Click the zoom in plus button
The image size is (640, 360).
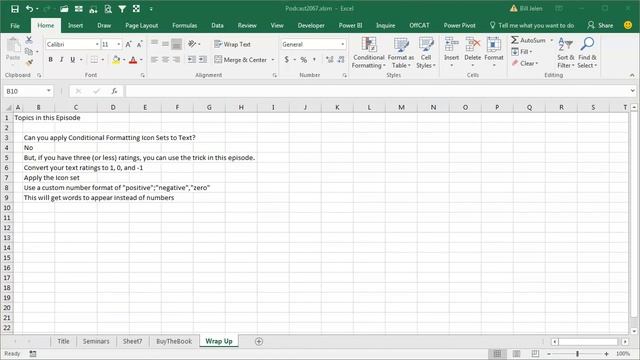pos(607,354)
